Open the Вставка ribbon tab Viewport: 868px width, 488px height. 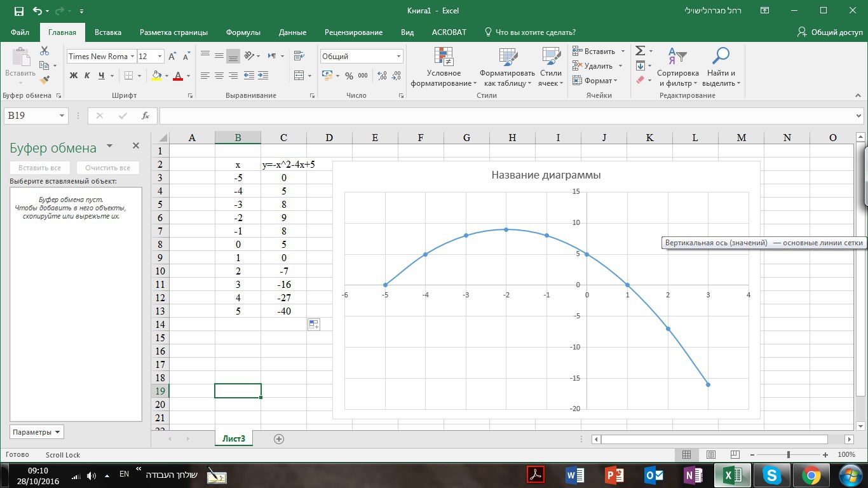coord(107,32)
